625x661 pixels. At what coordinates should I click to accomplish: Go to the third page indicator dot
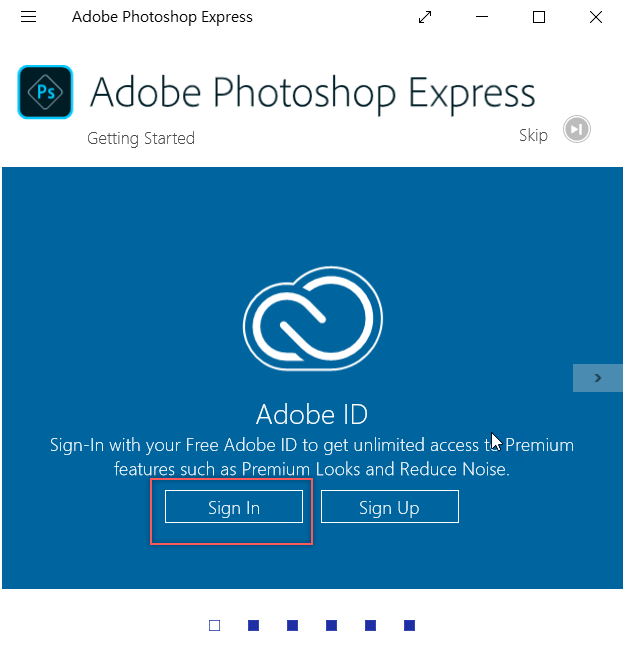click(x=292, y=626)
